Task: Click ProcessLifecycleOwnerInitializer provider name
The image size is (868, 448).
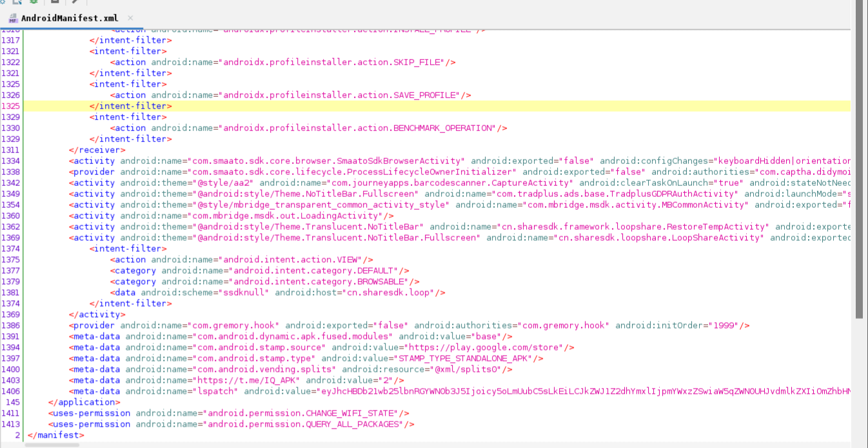Action: click(x=351, y=172)
